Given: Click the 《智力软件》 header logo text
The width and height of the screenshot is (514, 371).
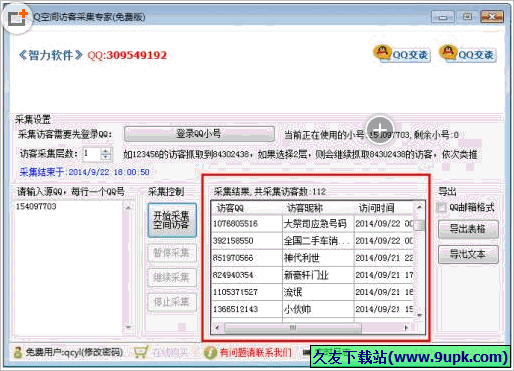Looking at the screenshot, I should (50, 55).
